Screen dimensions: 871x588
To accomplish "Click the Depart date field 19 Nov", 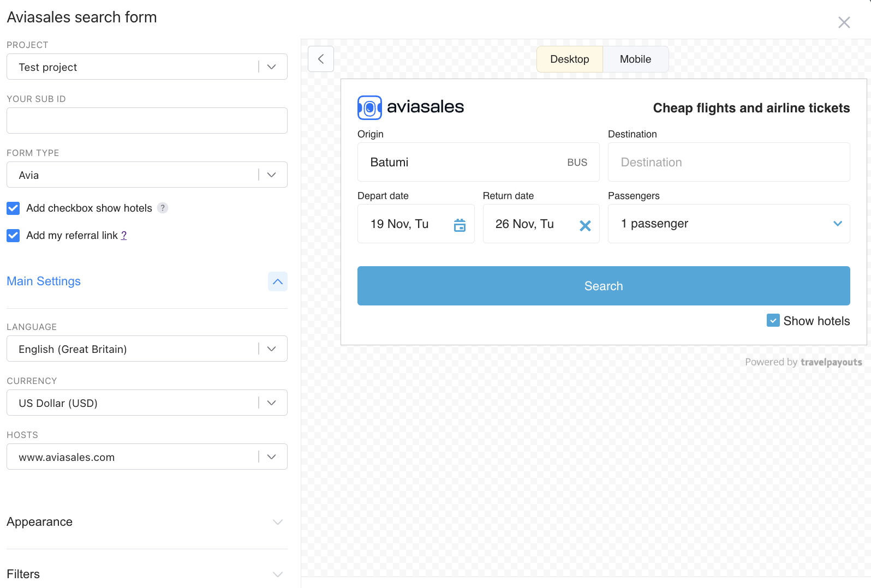I will point(416,224).
